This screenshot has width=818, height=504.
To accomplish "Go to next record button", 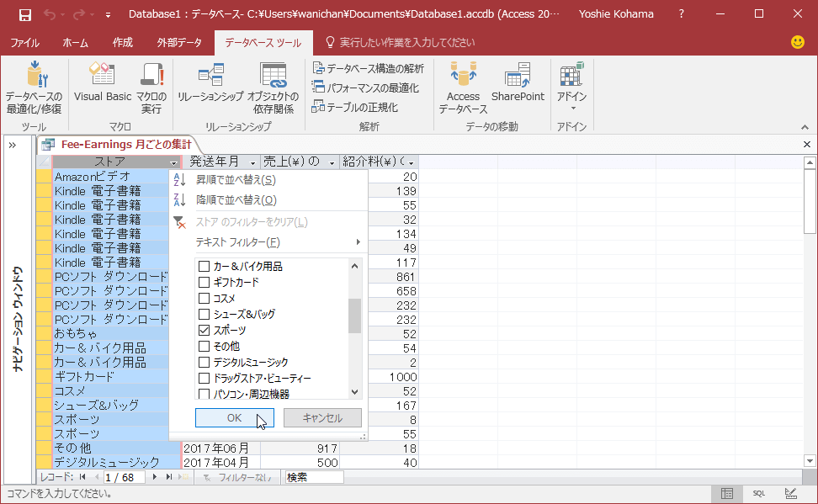I will pos(154,477).
